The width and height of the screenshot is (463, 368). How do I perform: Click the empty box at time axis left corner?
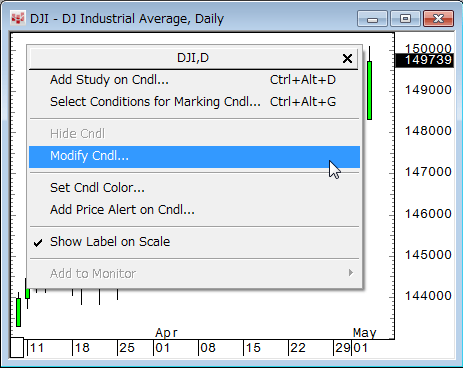click(x=17, y=348)
